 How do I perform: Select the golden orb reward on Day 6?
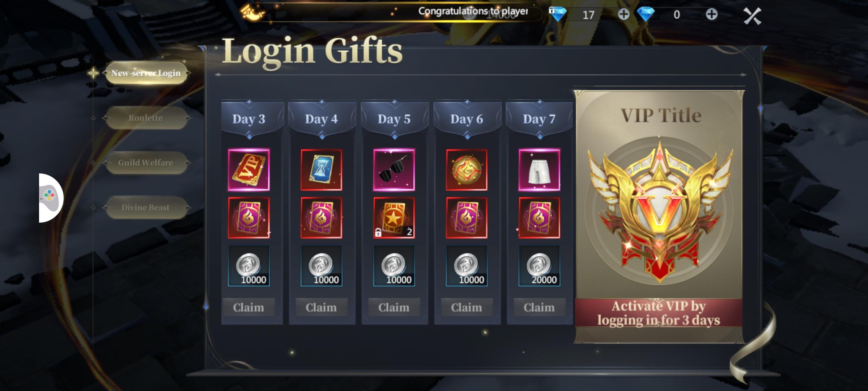[467, 170]
